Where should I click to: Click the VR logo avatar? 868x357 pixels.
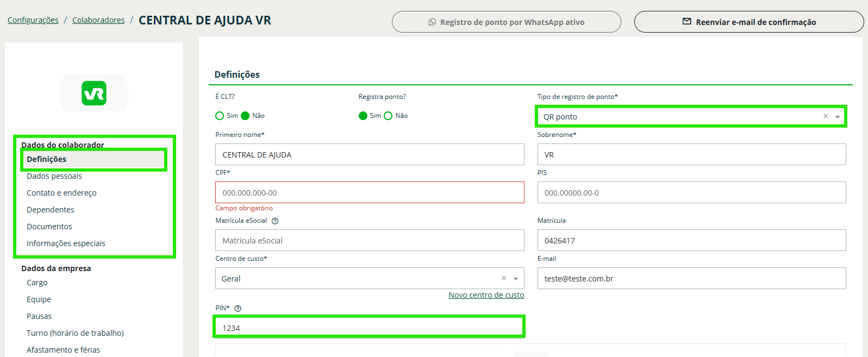pos(94,93)
